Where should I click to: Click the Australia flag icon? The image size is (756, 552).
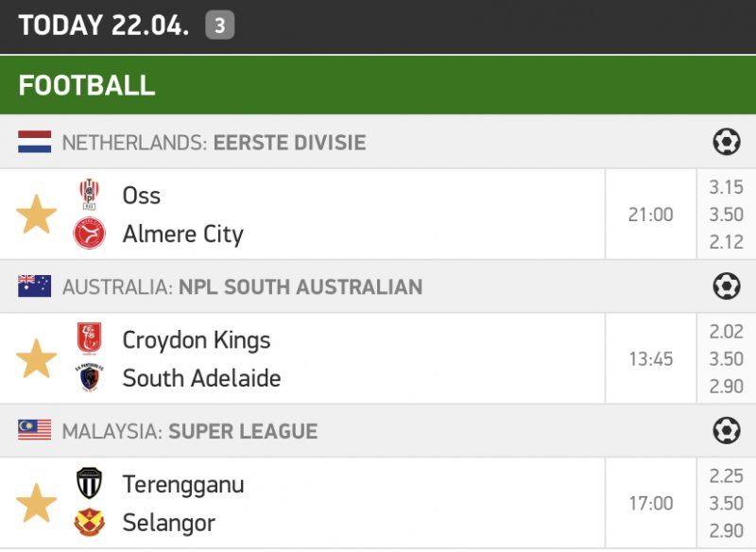(35, 286)
